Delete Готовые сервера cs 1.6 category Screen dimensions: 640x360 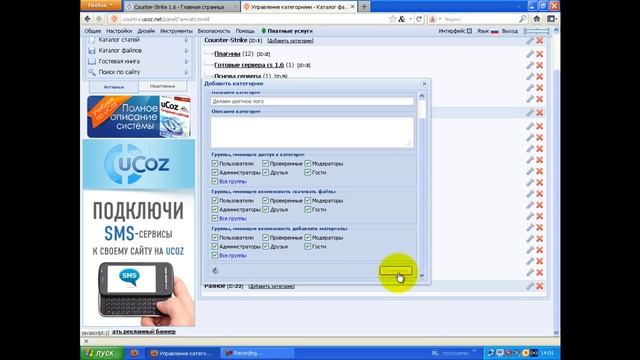point(540,65)
